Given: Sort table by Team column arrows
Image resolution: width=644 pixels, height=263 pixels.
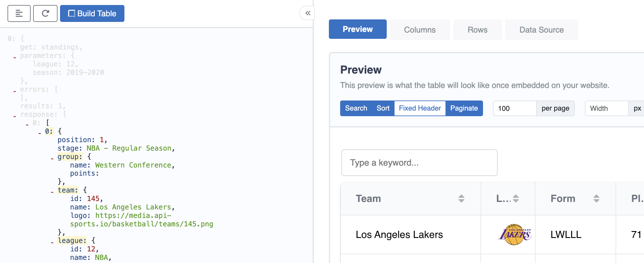Looking at the screenshot, I should click(461, 199).
